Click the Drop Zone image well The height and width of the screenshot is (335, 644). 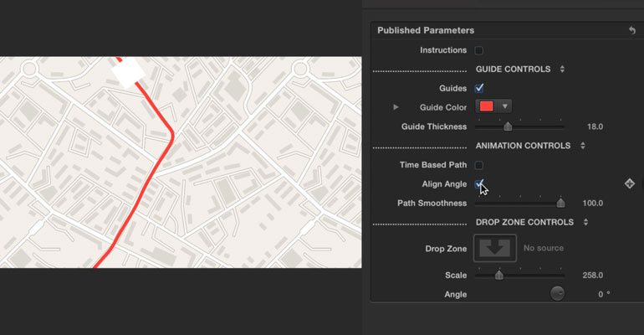495,248
